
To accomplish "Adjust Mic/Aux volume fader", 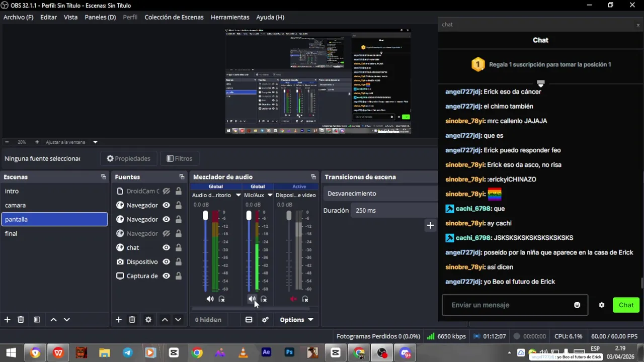I will pos(249,216).
